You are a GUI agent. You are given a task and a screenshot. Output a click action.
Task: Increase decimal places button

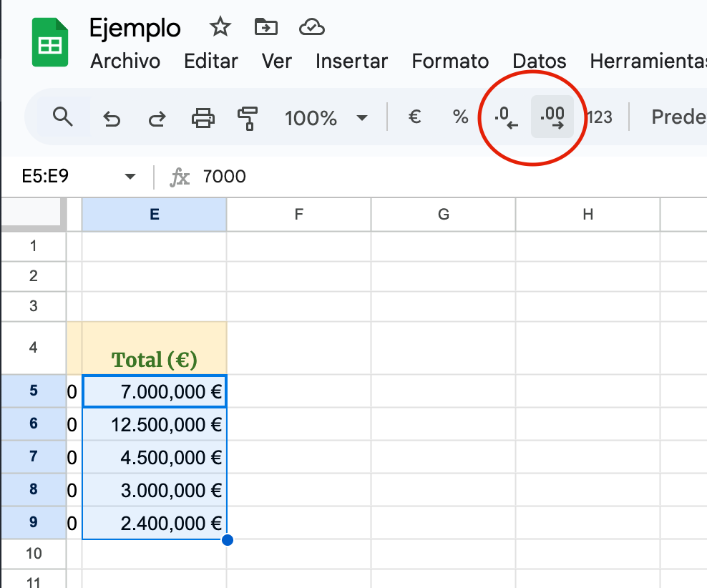552,117
